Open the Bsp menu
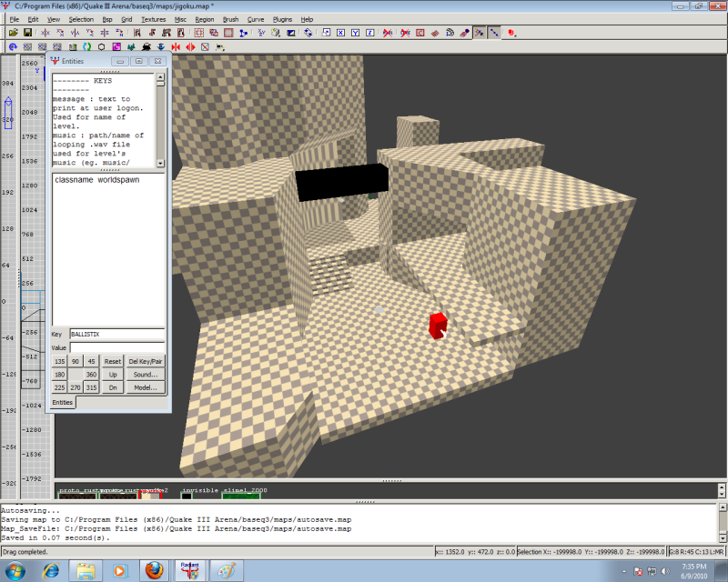This screenshot has height=582, width=728. pyautogui.click(x=107, y=19)
